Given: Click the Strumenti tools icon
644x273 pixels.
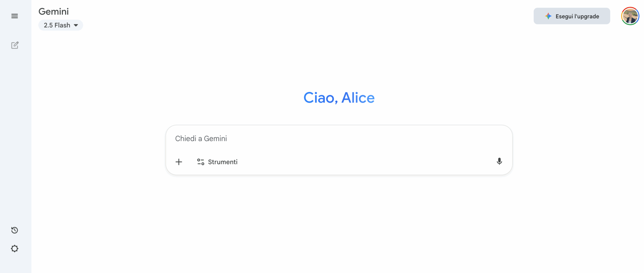Looking at the screenshot, I should tap(200, 162).
